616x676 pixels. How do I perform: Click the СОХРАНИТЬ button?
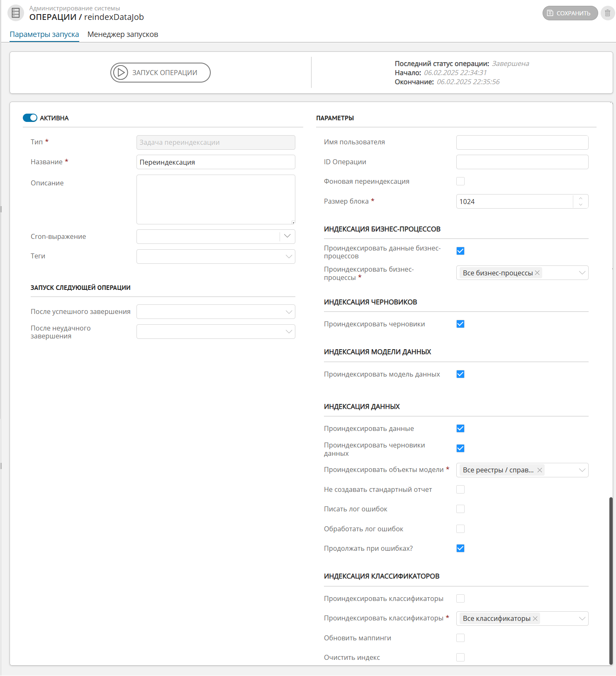pyautogui.click(x=570, y=13)
